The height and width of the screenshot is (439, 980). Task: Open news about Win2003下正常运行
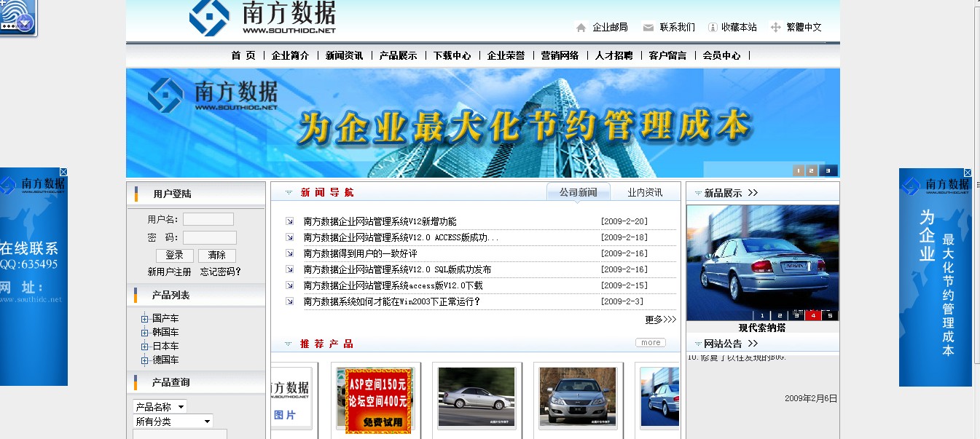coord(392,301)
